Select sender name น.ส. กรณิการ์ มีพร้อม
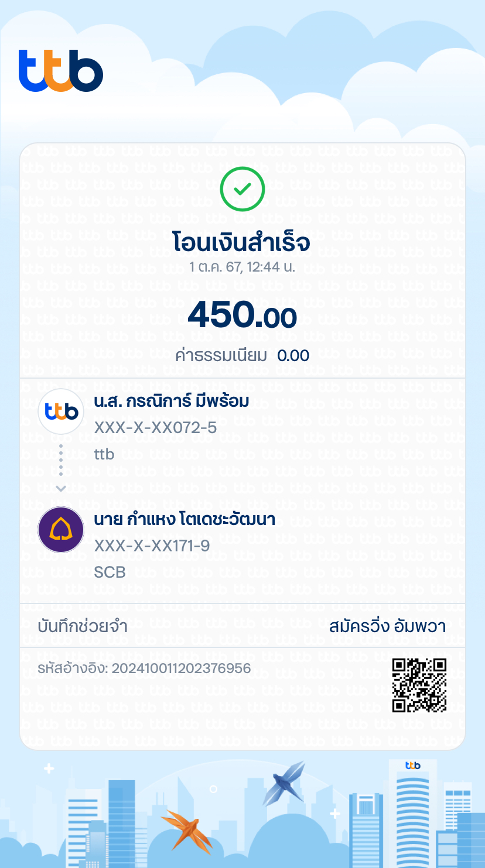Image resolution: width=485 pixels, height=868 pixels. click(172, 401)
